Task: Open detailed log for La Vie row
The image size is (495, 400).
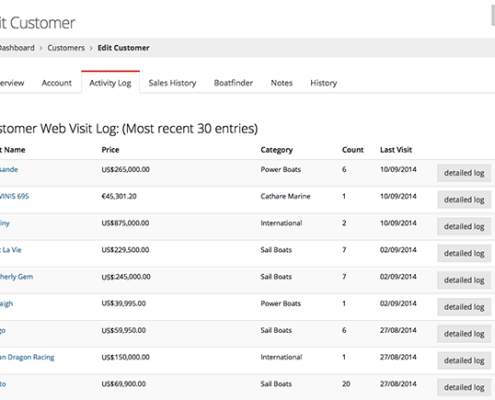Action: pos(464,253)
